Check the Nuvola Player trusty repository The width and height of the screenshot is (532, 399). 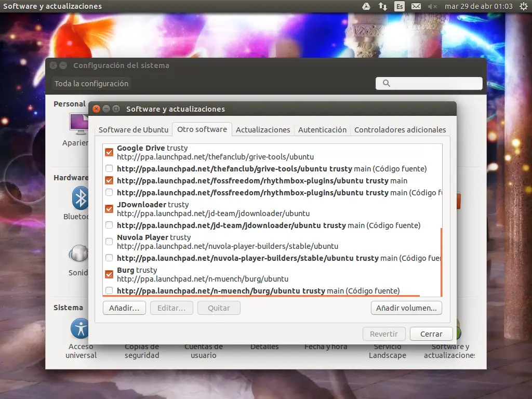coord(109,242)
